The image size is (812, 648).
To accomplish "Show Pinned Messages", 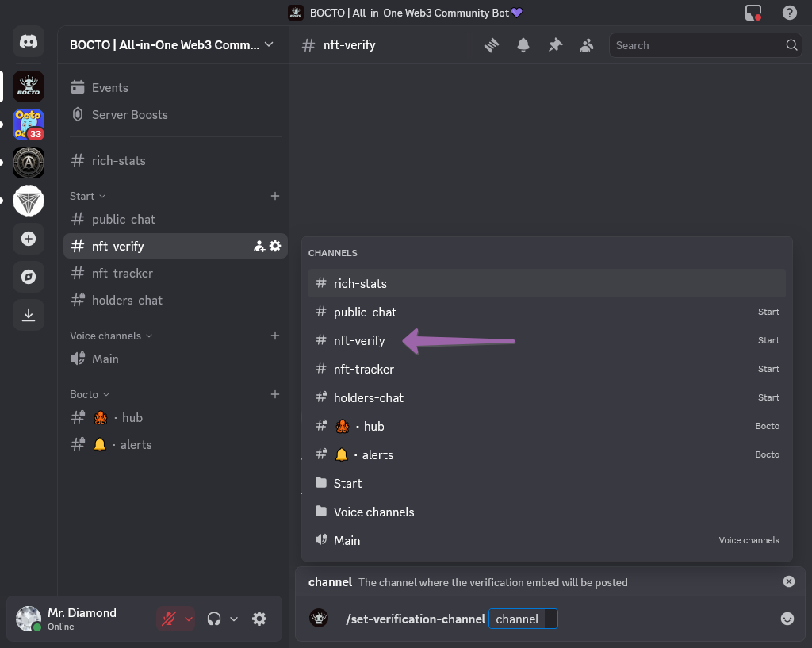I will point(555,45).
